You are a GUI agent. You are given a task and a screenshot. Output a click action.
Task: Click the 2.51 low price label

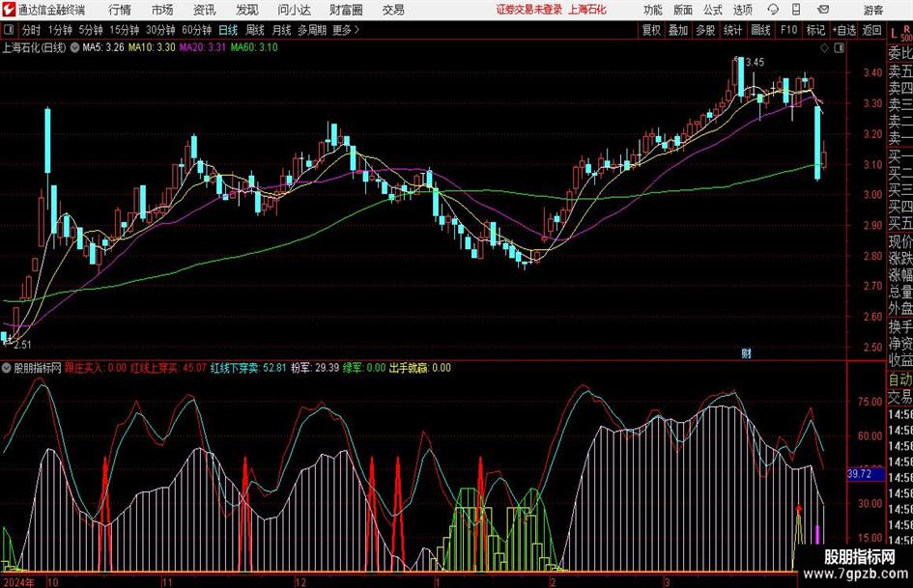pos(22,345)
